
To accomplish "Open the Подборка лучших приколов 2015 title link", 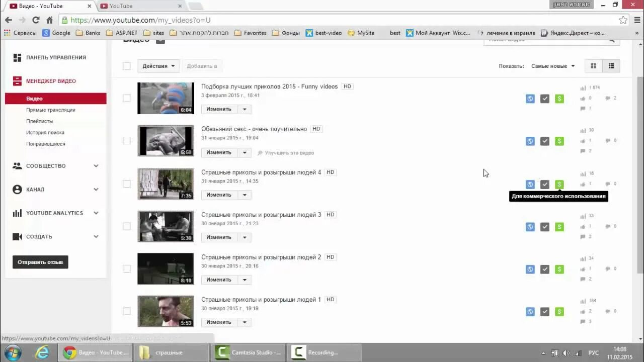I will pyautogui.click(x=269, y=86).
